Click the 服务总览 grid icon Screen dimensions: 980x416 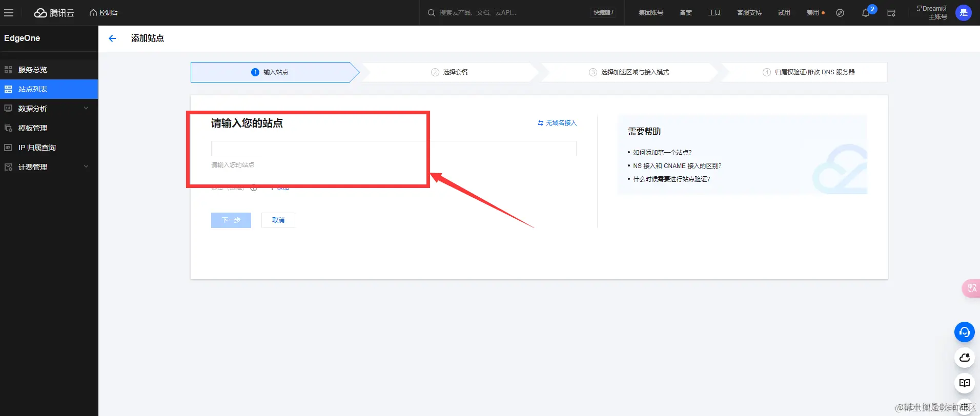(x=8, y=70)
